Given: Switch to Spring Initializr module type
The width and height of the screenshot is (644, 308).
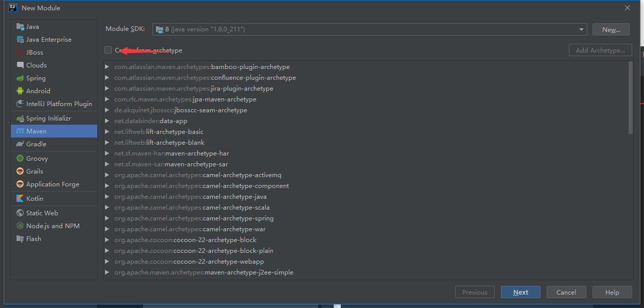Looking at the screenshot, I should tap(48, 118).
